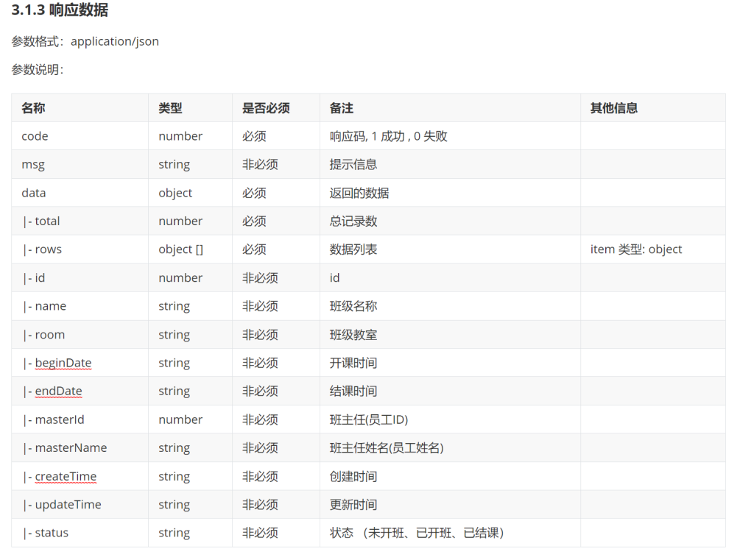This screenshot has width=754, height=560.
Task: Click the masterName field name cell
Action: pos(71,448)
